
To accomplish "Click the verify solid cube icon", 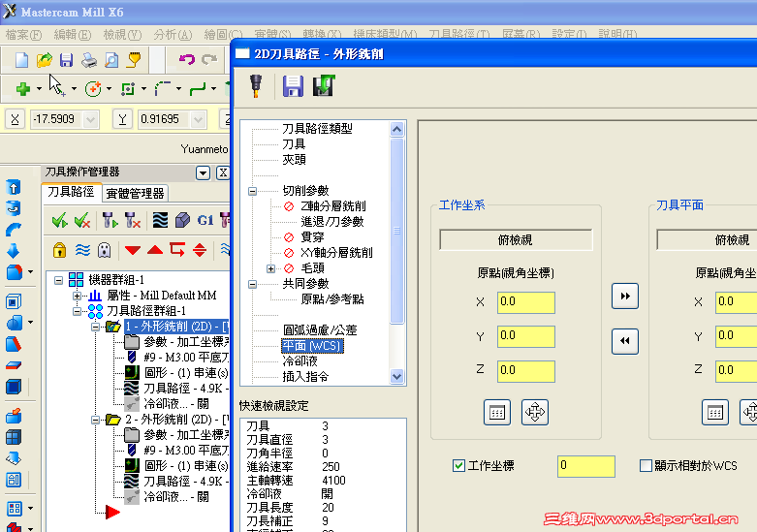I will coord(182,221).
